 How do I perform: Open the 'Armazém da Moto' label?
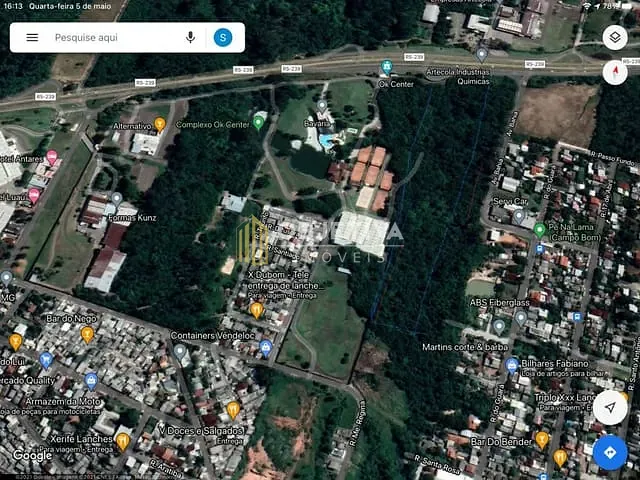tap(63, 402)
